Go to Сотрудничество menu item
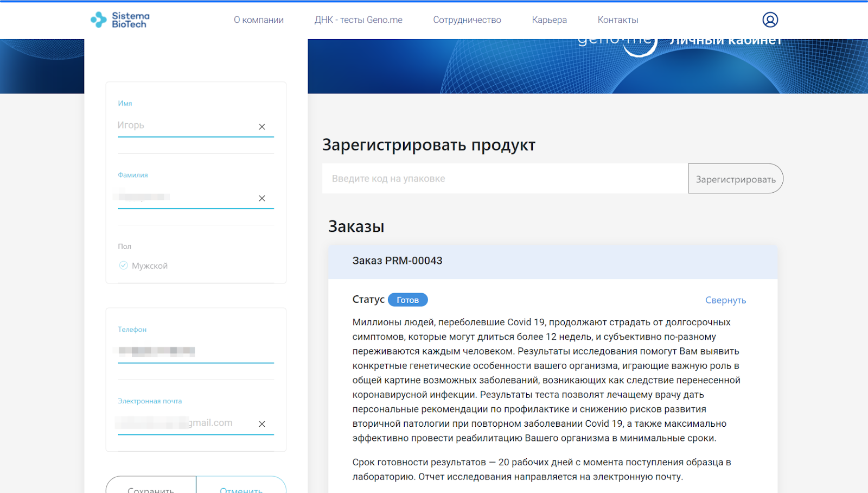The image size is (868, 493). click(x=467, y=20)
